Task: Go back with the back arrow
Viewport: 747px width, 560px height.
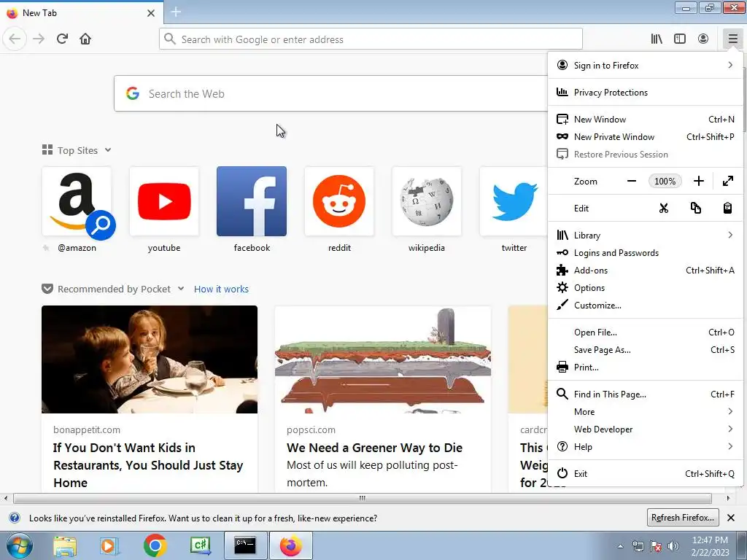Action: pos(15,39)
